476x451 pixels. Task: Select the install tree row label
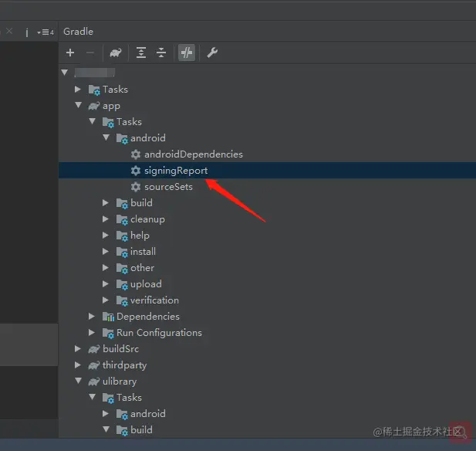click(x=143, y=251)
